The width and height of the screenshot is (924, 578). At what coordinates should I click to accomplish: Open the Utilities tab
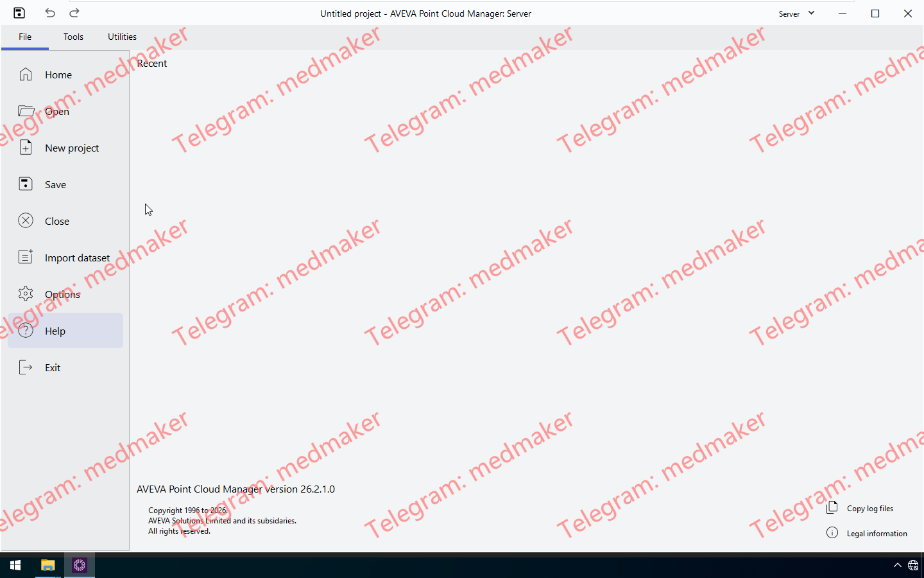pos(122,37)
